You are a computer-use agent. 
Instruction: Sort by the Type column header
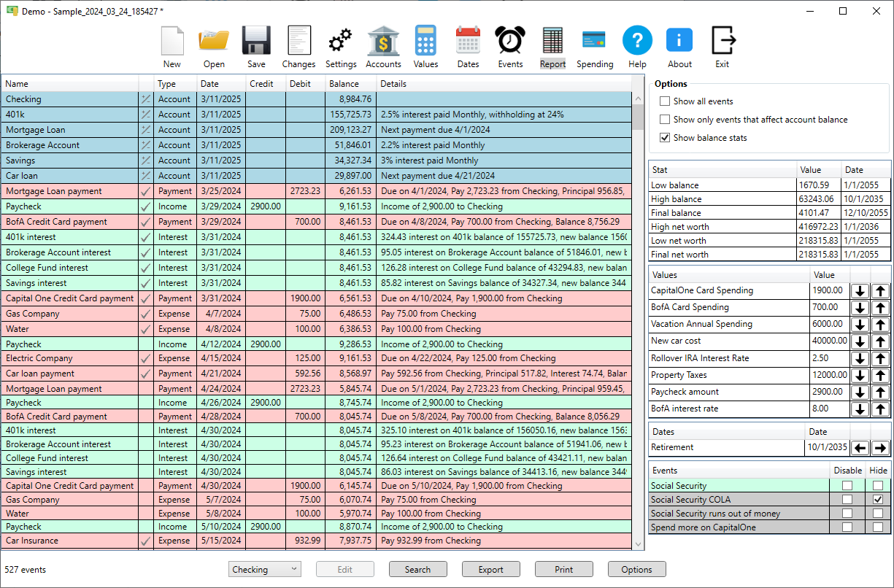[x=175, y=84]
